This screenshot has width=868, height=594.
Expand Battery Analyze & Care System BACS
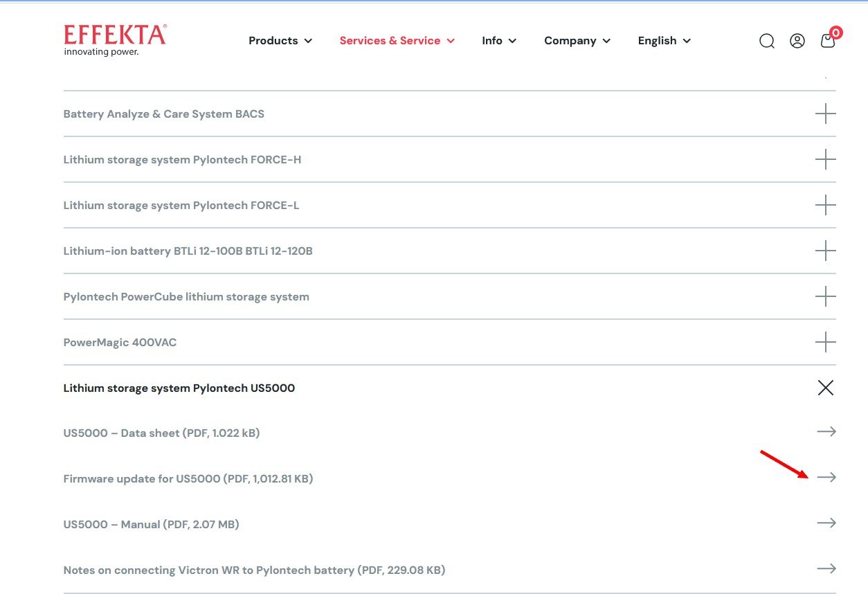point(825,114)
